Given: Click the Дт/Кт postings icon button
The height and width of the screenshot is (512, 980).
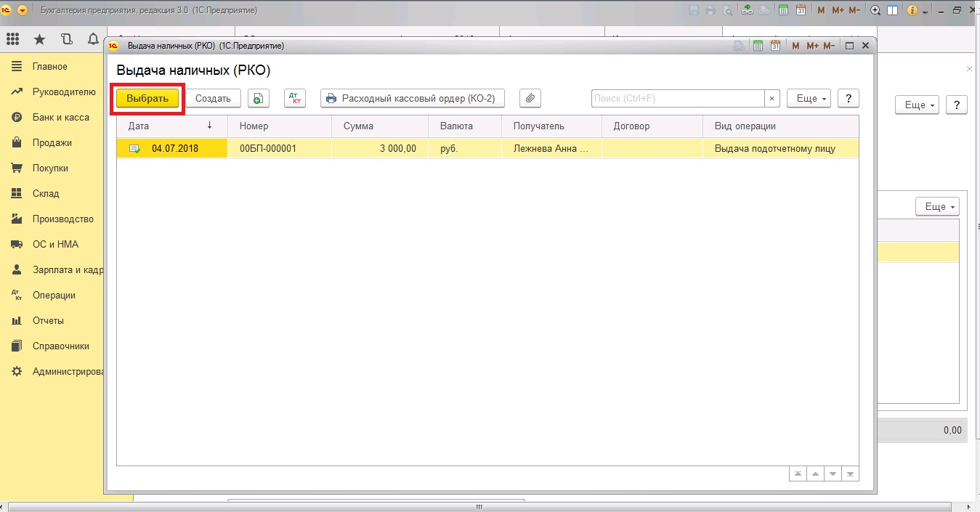Looking at the screenshot, I should tap(296, 99).
